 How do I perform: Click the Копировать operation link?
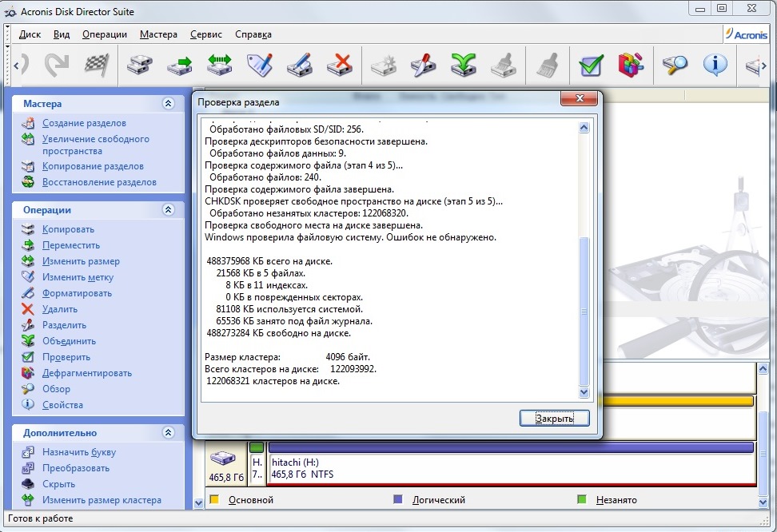(x=68, y=229)
